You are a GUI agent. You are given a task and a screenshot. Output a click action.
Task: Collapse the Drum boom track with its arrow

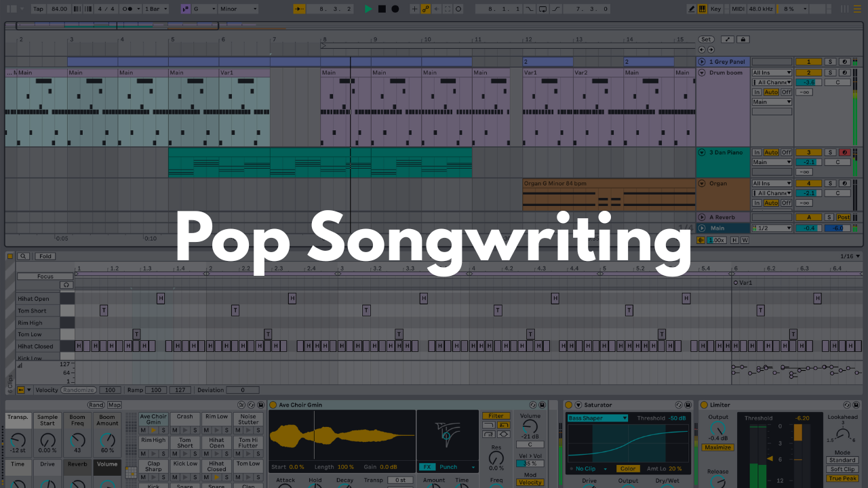pos(701,73)
